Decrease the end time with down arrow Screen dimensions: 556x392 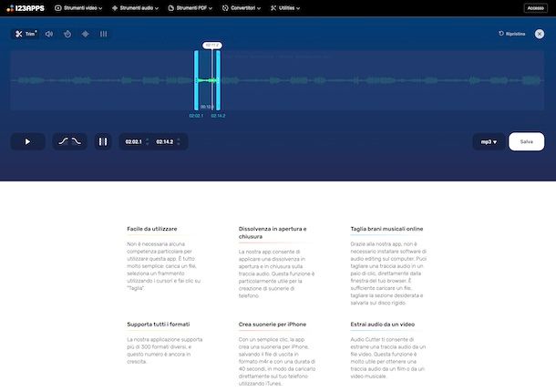point(179,144)
